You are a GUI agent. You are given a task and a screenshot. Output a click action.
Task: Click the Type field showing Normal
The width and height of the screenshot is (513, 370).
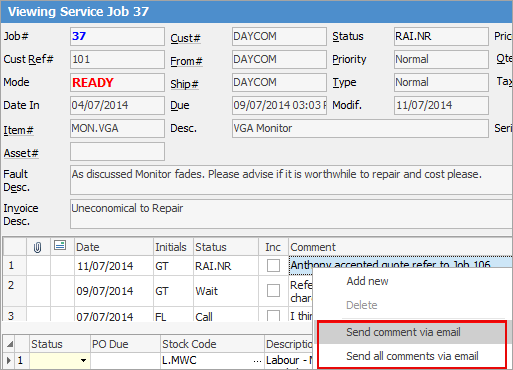441,82
